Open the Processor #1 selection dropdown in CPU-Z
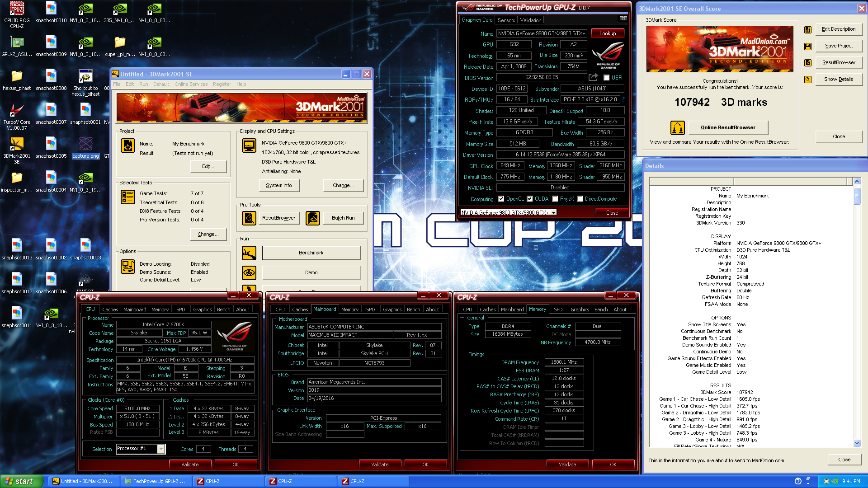Image resolution: width=868 pixels, height=488 pixels. click(141, 449)
